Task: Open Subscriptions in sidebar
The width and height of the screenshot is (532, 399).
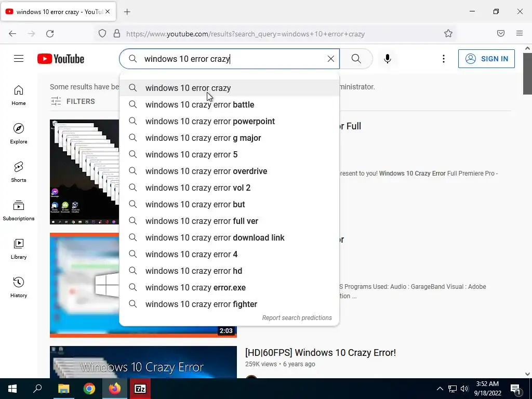Action: [x=19, y=210]
